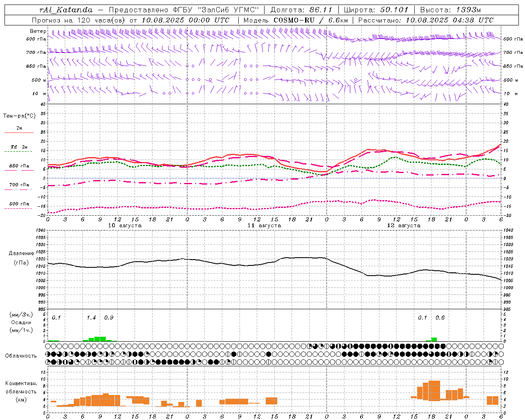Click the forecast start date 10.08.2025 00:00 UTC

(x=185, y=20)
